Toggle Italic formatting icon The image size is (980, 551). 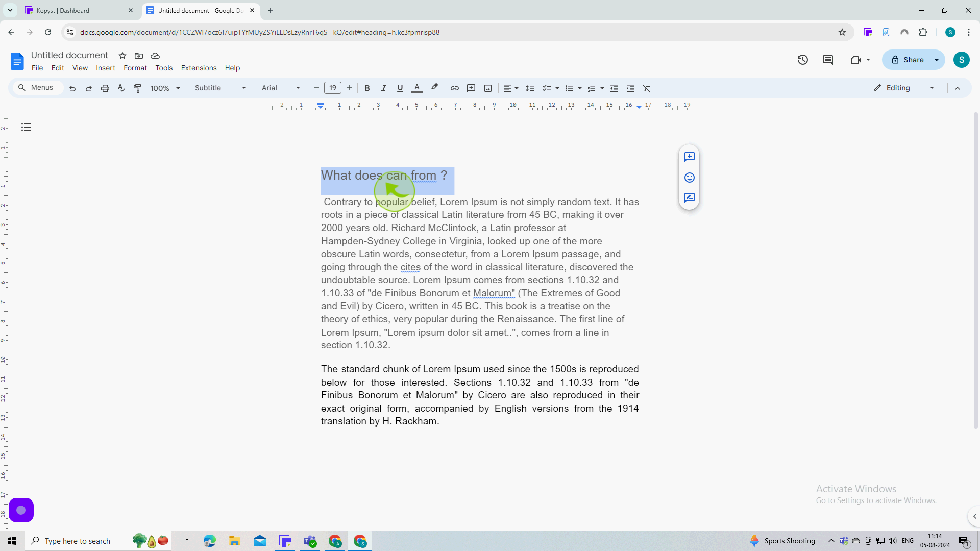tap(384, 88)
